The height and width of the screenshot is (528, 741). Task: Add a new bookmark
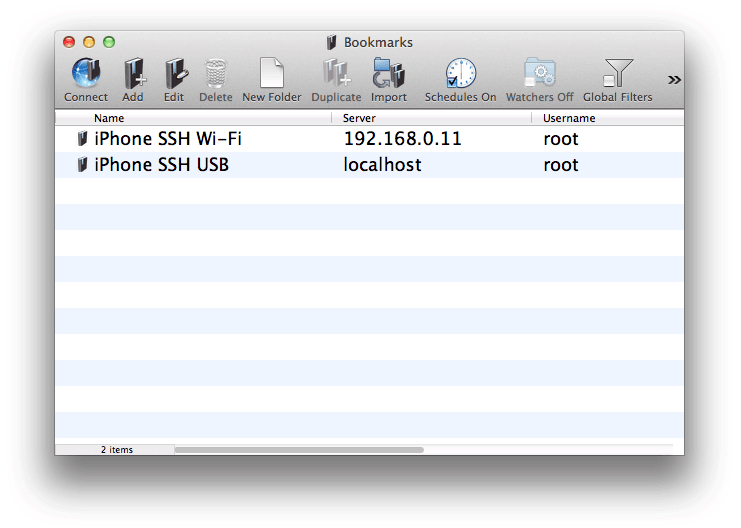[x=133, y=74]
